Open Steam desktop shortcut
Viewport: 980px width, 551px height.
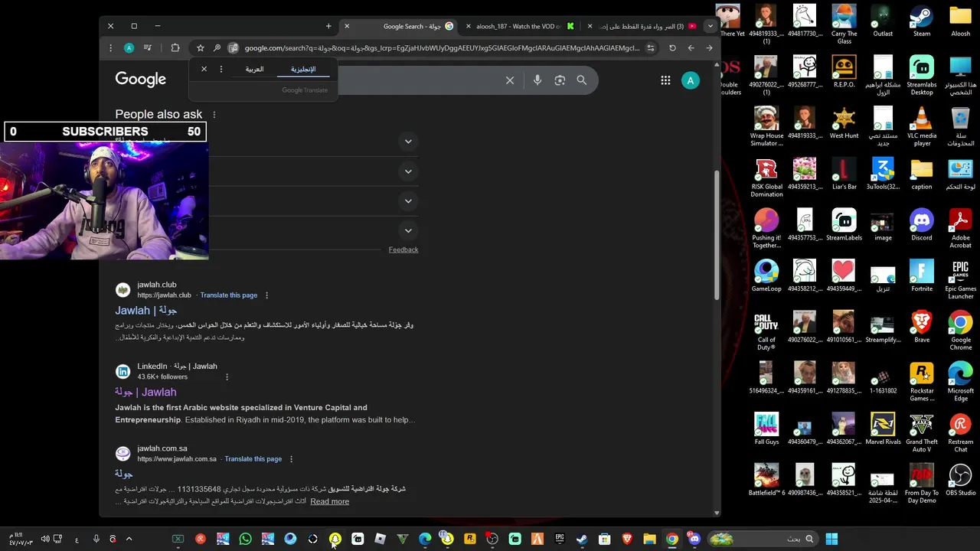[x=922, y=22]
